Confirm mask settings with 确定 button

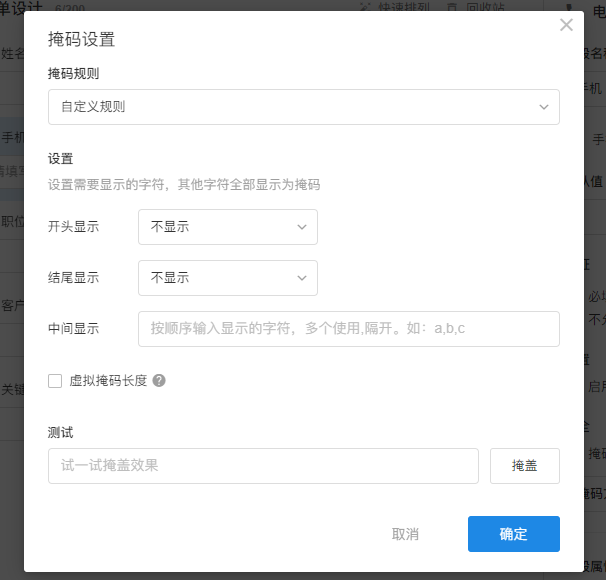point(514,534)
